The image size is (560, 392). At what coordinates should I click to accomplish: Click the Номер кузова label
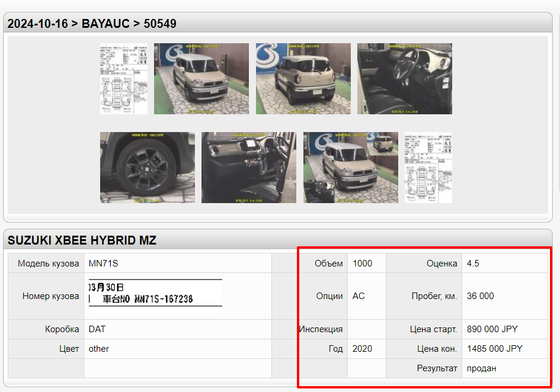tap(51, 296)
